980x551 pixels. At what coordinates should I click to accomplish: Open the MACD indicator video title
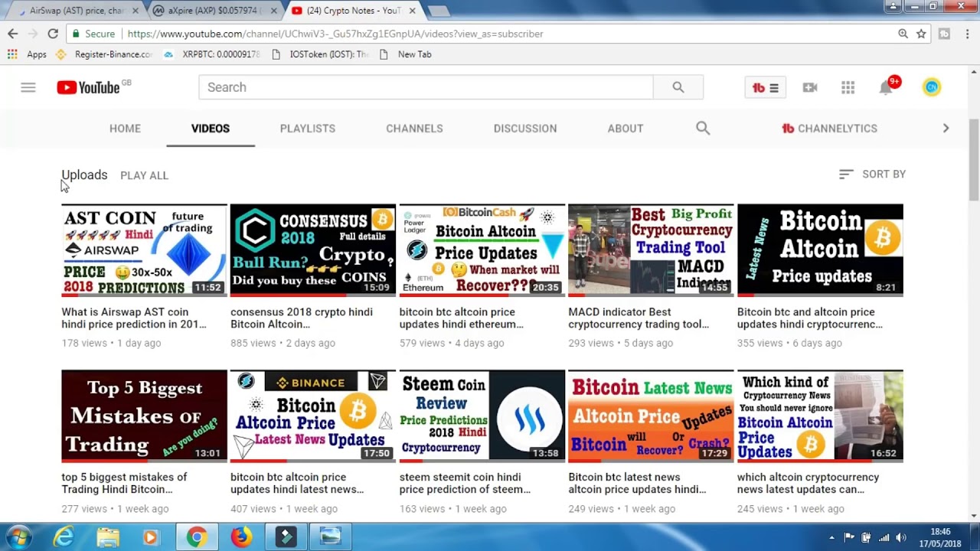[x=639, y=318]
